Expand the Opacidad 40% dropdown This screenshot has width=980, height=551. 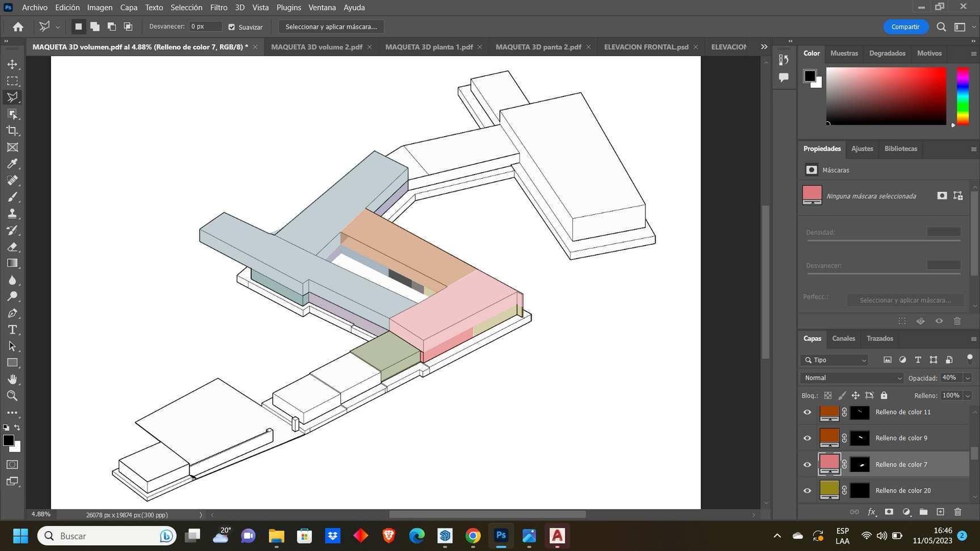tap(968, 378)
